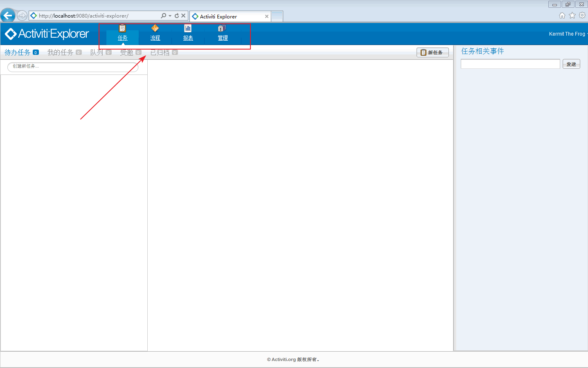The width and height of the screenshot is (588, 368).
Task: Switch to the 待办任务 tab
Action: [x=17, y=52]
